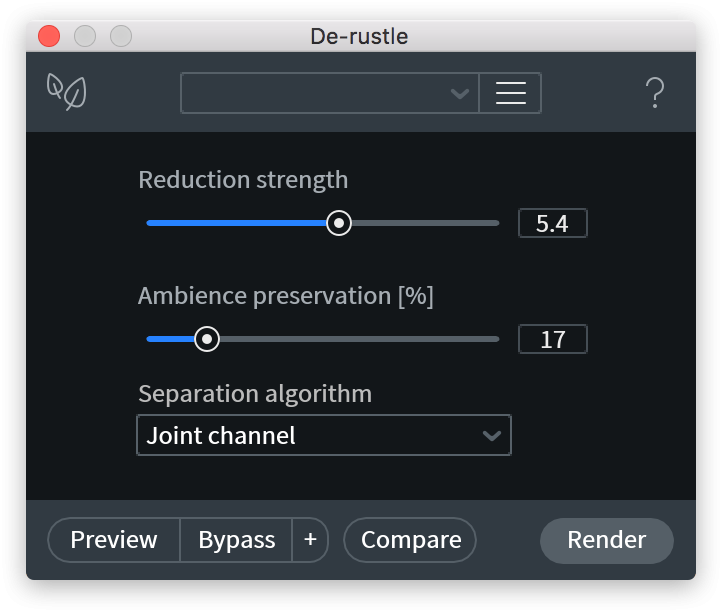The image size is (722, 612).
Task: Click the Ambience preservation slider handle
Action: (x=207, y=339)
